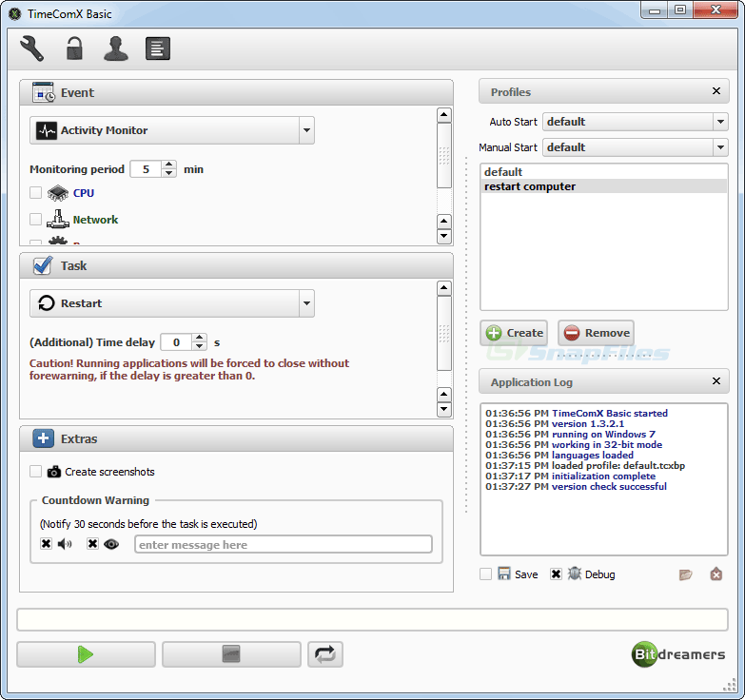Viewport: 745px width, 700px height.
Task: Open the user profile silhouette icon
Action: pyautogui.click(x=116, y=49)
